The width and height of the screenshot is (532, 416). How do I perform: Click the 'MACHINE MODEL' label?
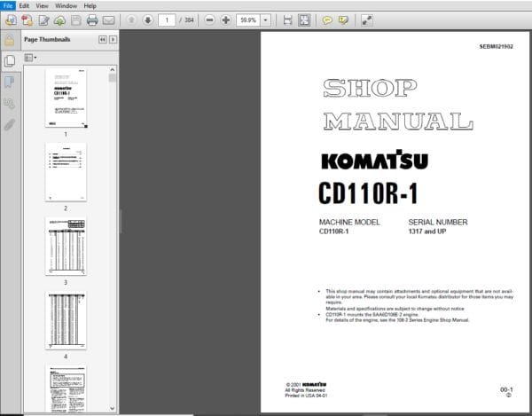tap(349, 223)
